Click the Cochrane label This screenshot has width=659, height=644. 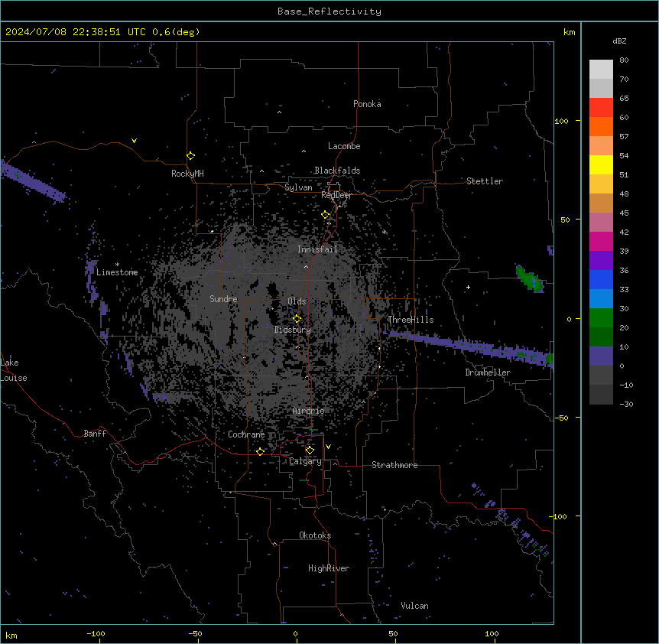pyautogui.click(x=246, y=434)
